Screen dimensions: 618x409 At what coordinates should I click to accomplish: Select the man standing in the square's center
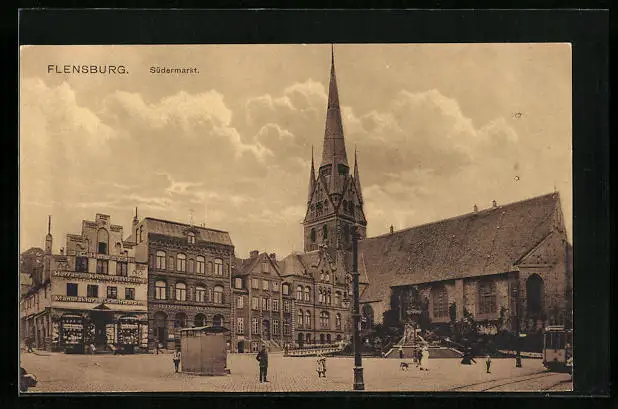[263, 364]
